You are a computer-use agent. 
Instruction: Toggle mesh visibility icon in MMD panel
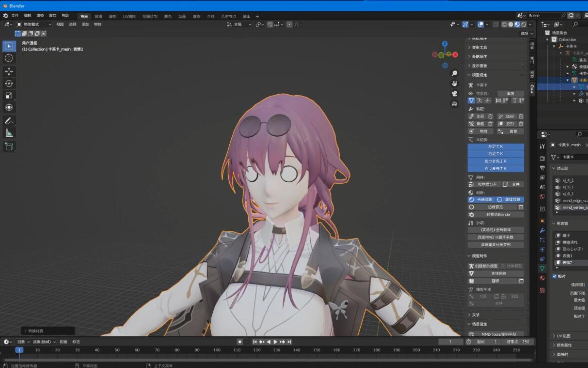pyautogui.click(x=471, y=101)
